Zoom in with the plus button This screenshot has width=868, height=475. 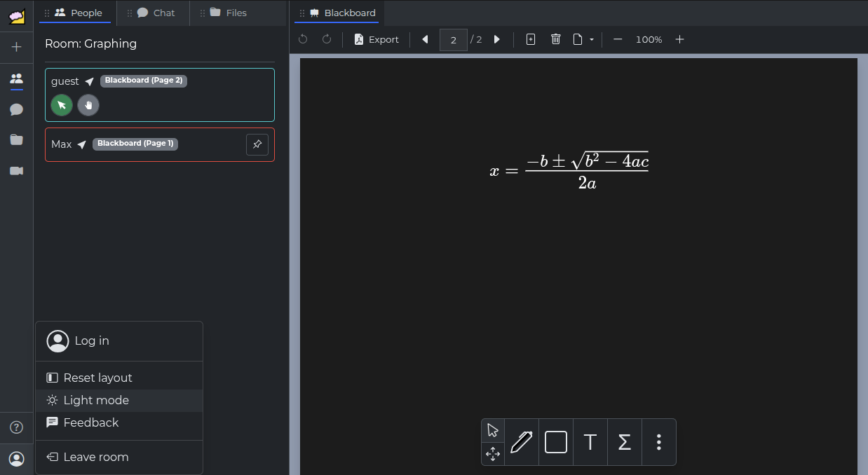679,39
